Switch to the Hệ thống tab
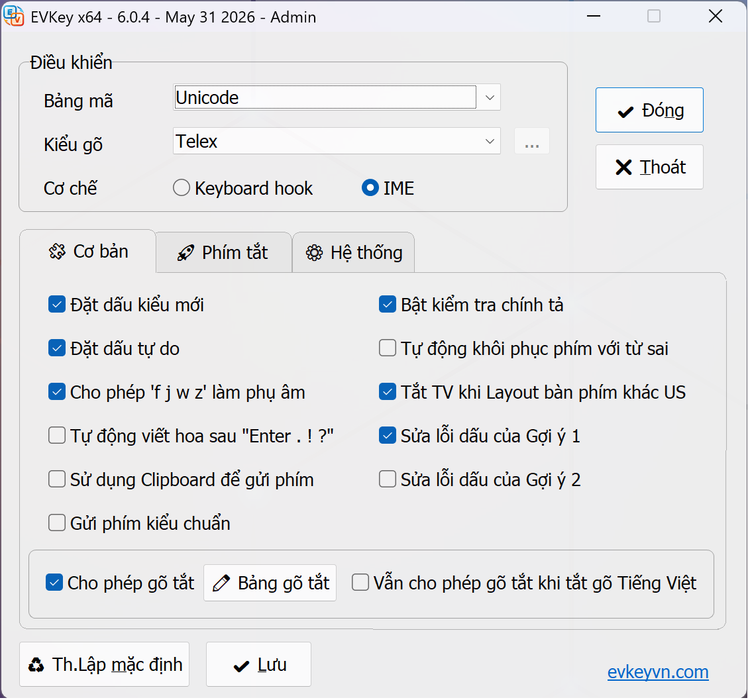 [x=354, y=253]
